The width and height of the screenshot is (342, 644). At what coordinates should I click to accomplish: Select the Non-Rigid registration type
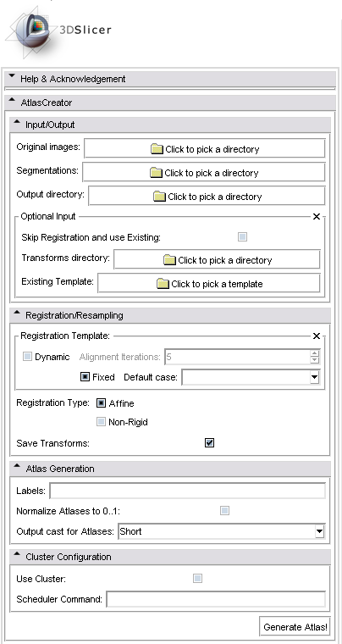pyautogui.click(x=101, y=422)
